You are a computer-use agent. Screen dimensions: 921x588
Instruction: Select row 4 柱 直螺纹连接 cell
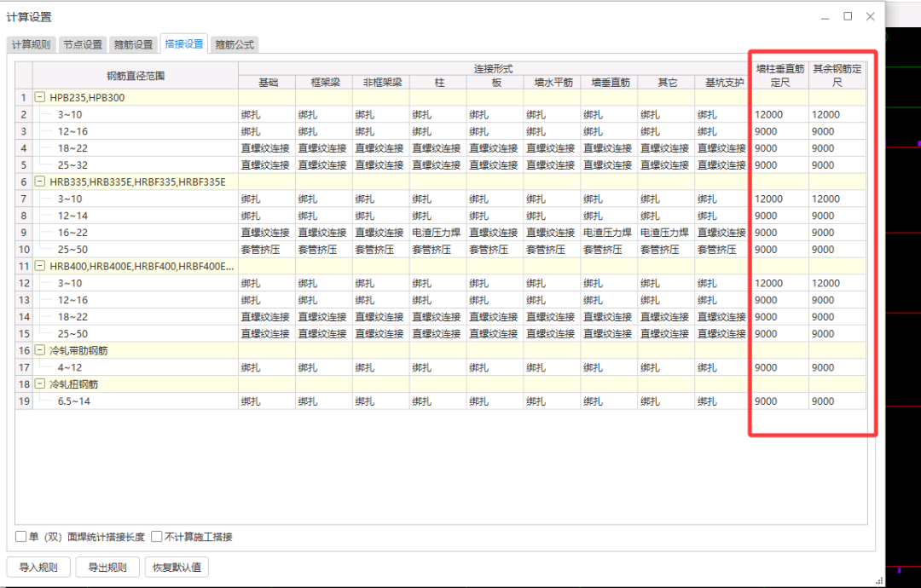[438, 148]
